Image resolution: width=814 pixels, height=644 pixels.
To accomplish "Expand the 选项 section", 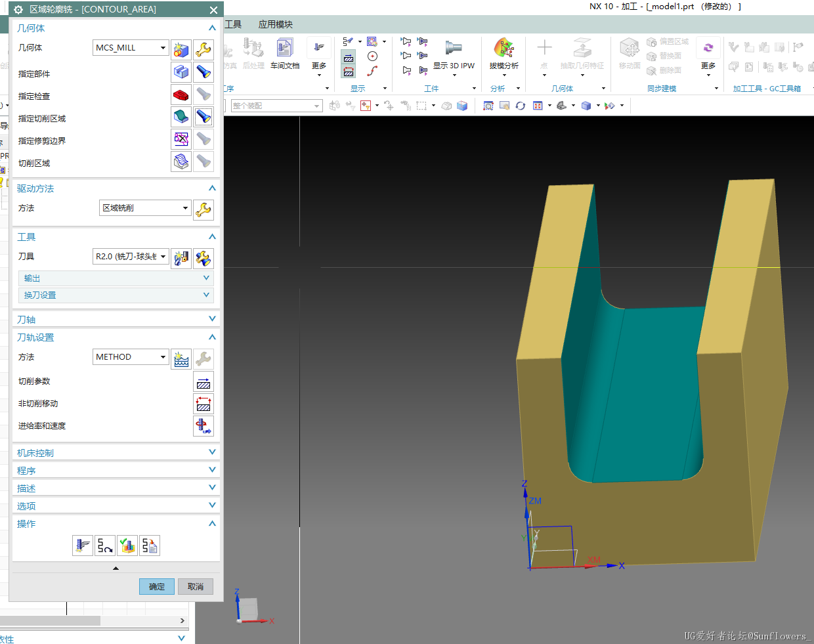I will click(116, 506).
